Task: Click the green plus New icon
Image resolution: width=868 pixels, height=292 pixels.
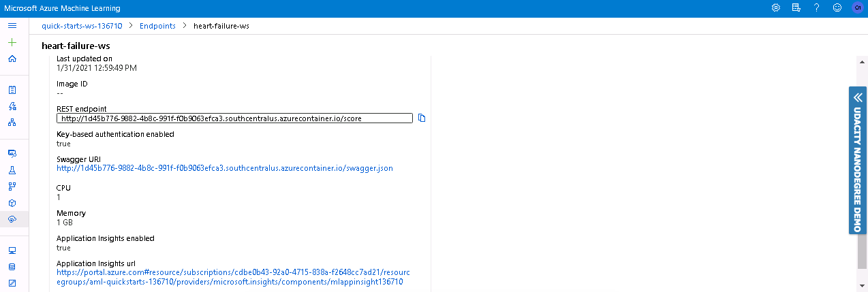Action: 12,42
